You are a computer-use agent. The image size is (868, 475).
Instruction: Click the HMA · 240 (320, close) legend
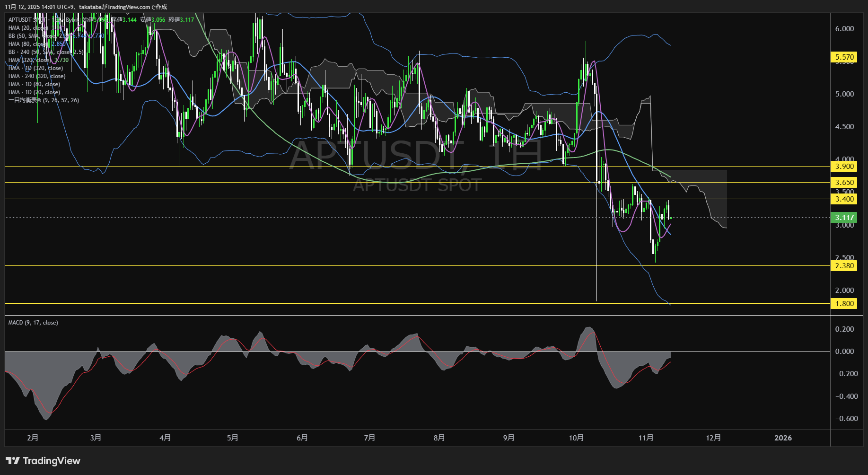point(37,76)
